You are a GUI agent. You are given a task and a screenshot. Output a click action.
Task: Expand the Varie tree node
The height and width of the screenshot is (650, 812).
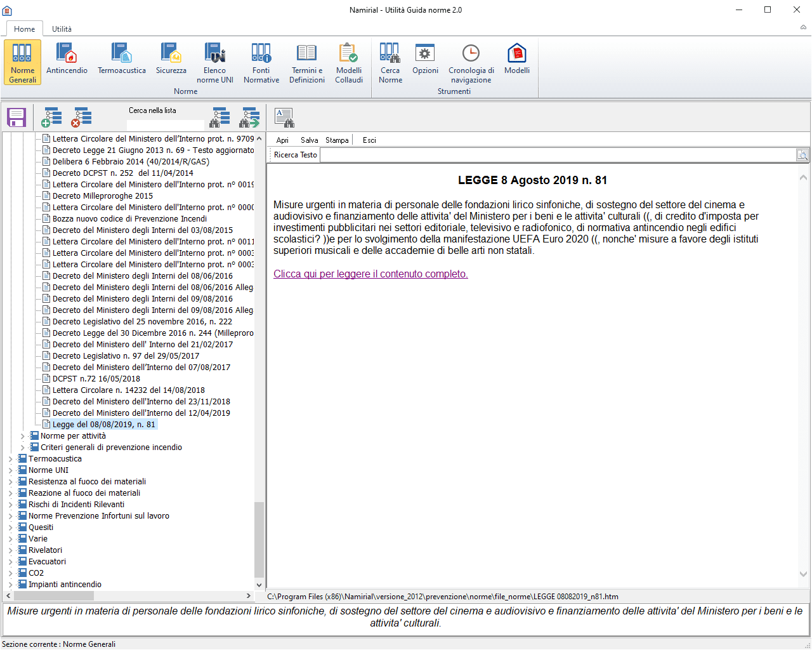click(x=10, y=539)
